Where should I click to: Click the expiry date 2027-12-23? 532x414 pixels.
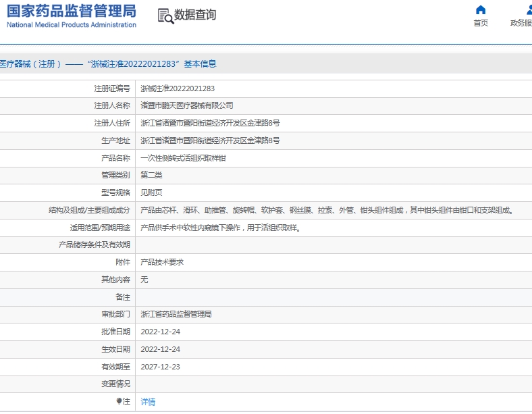pos(161,367)
